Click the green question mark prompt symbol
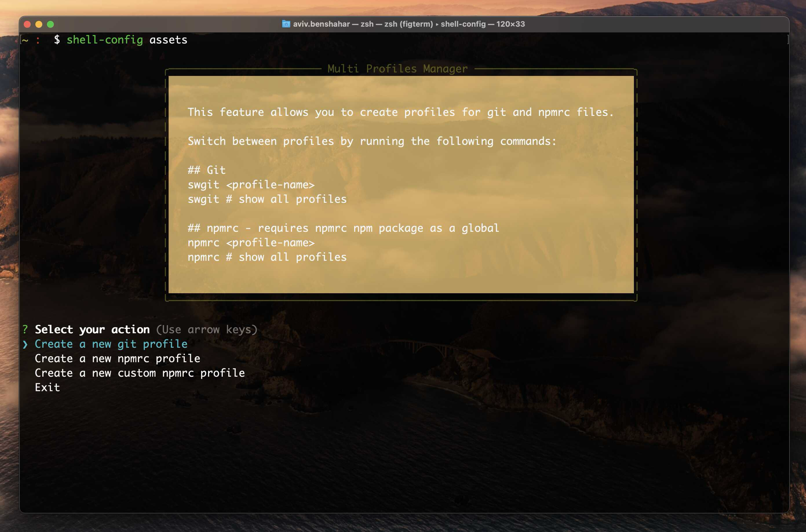Image resolution: width=806 pixels, height=532 pixels. [25, 329]
